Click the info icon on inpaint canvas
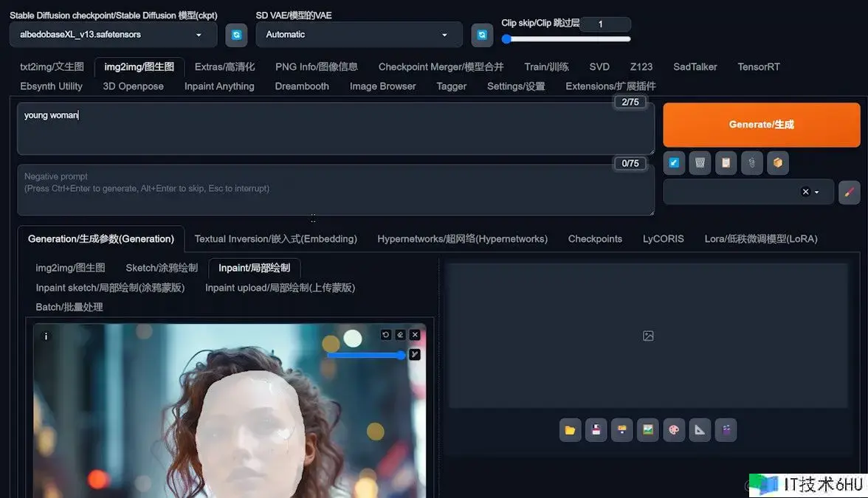Screen dimensions: 868x498 46,336
